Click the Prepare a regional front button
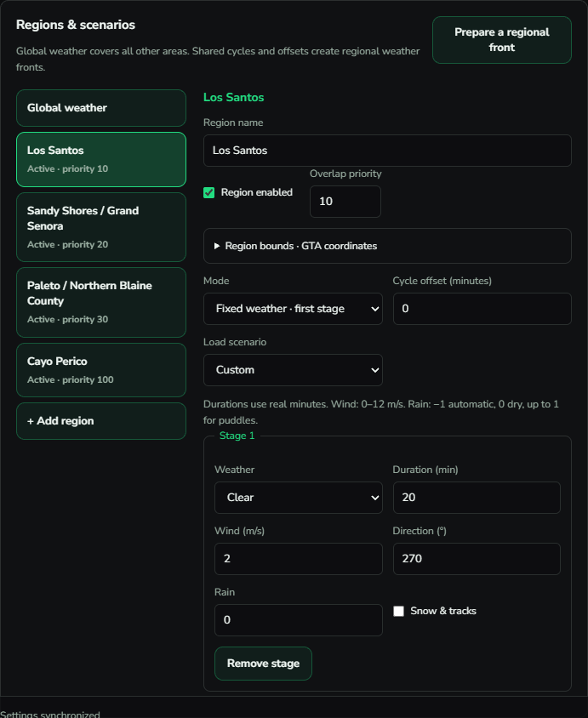Viewport: 588px width, 718px height. [501, 40]
